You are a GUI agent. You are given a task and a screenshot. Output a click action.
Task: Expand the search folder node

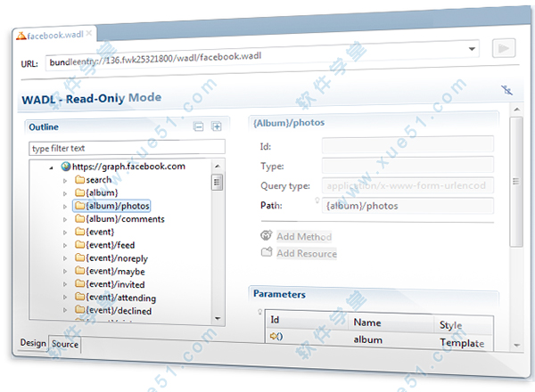pos(65,181)
